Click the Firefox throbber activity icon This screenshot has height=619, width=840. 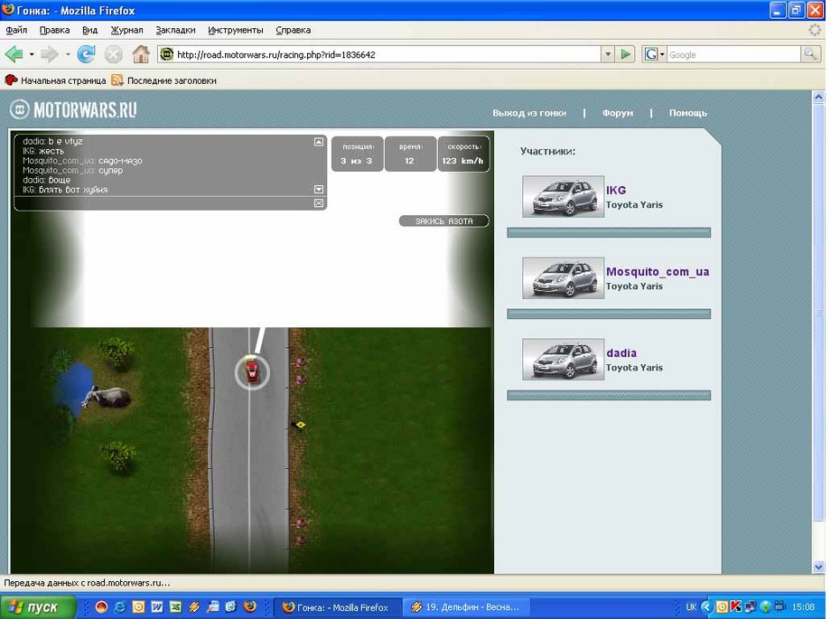click(x=815, y=30)
